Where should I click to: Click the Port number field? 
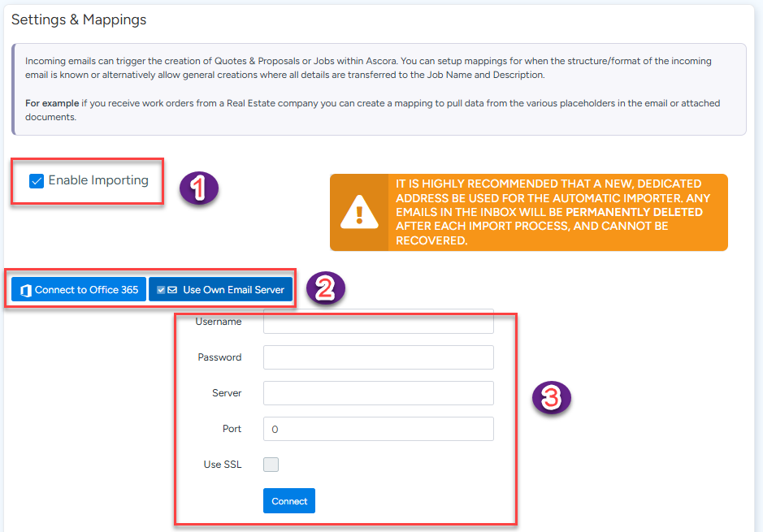tap(378, 429)
